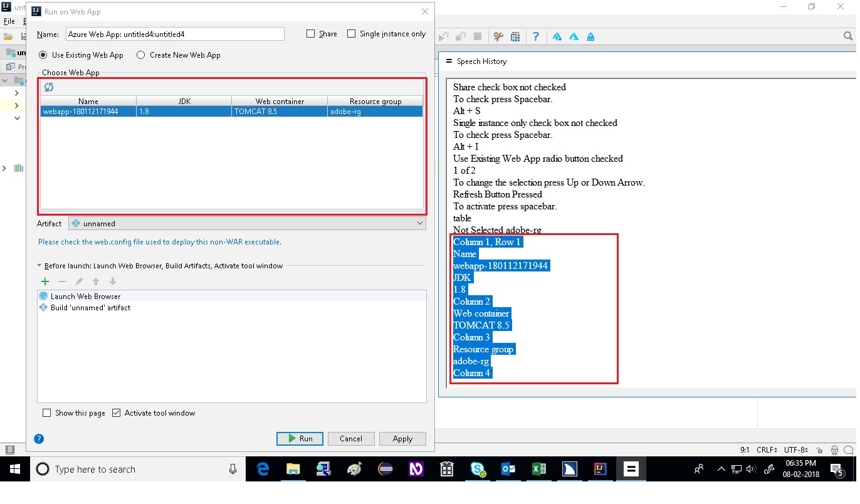The image size is (860, 504).
Task: Open the Azure Explorer toolbar icon
Action: pos(574,36)
